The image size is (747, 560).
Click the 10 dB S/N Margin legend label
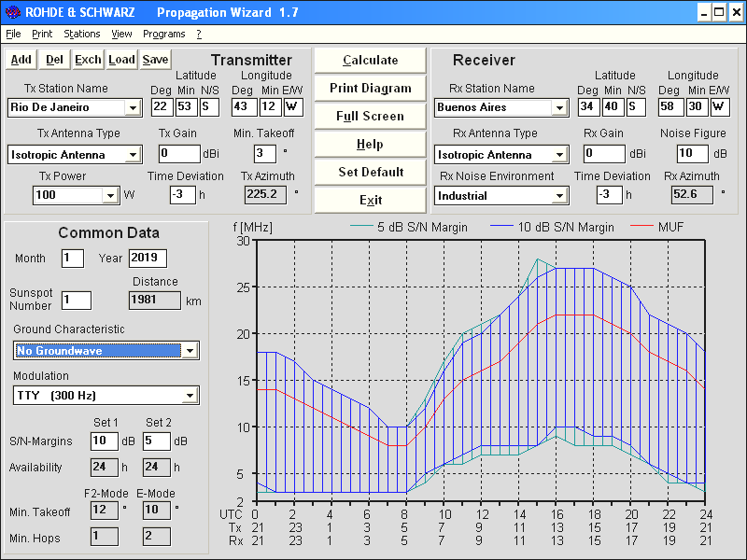click(x=566, y=227)
